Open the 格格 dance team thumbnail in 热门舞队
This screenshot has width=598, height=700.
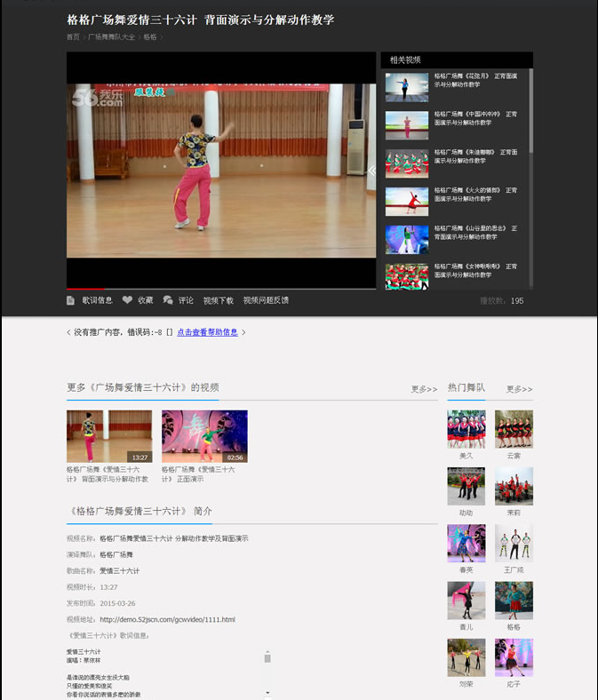click(514, 601)
